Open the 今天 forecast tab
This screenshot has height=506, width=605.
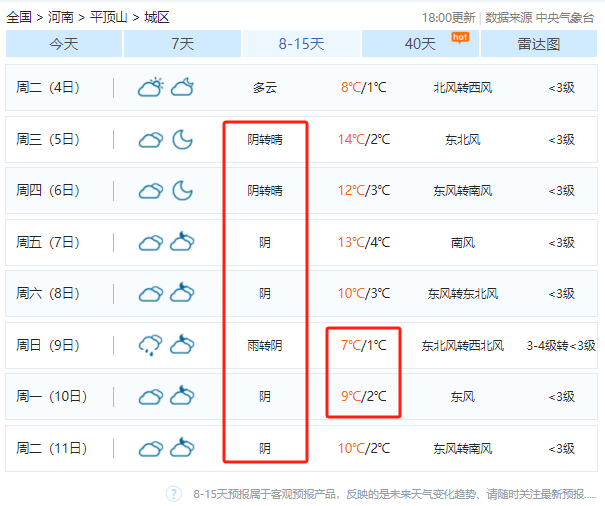[x=64, y=44]
